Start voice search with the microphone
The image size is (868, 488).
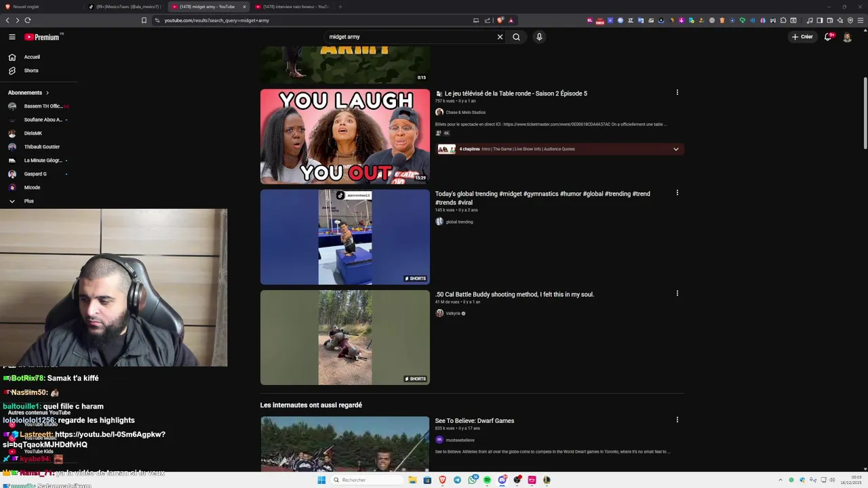[539, 37]
